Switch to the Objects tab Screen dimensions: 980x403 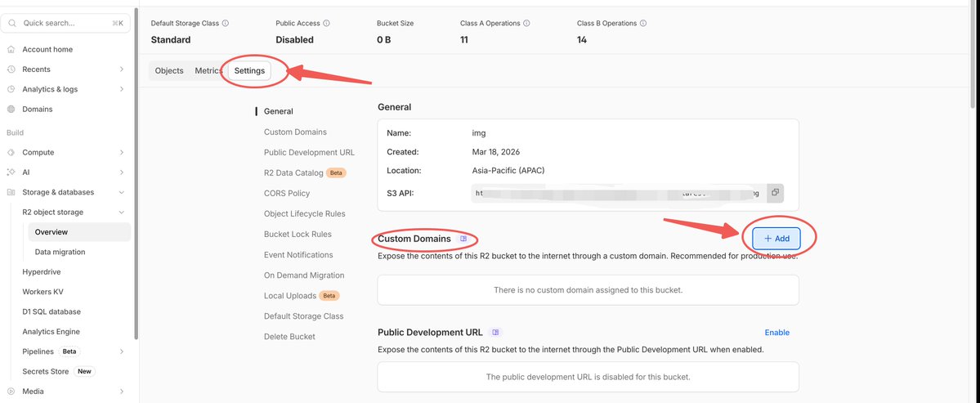pos(168,70)
